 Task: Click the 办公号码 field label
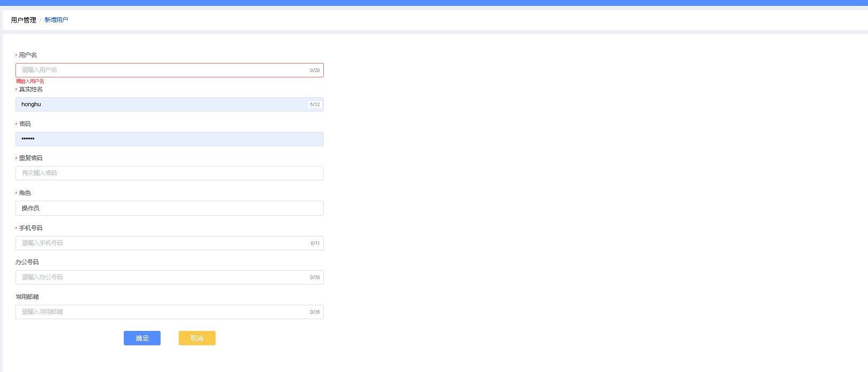27,262
